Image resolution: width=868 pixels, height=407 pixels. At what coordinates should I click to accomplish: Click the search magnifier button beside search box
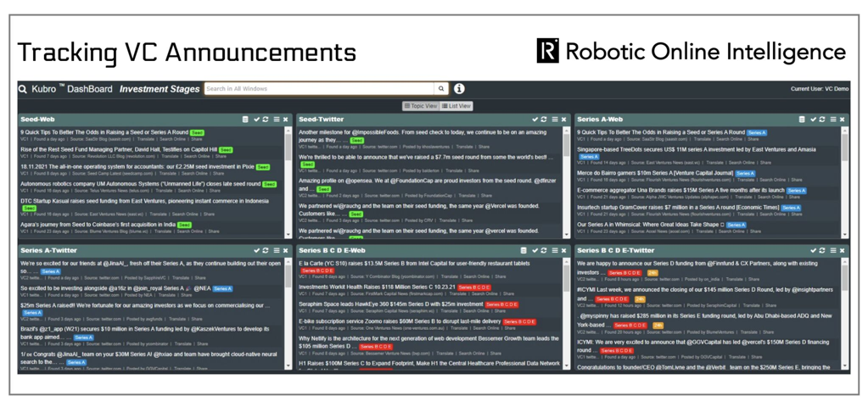tap(441, 89)
